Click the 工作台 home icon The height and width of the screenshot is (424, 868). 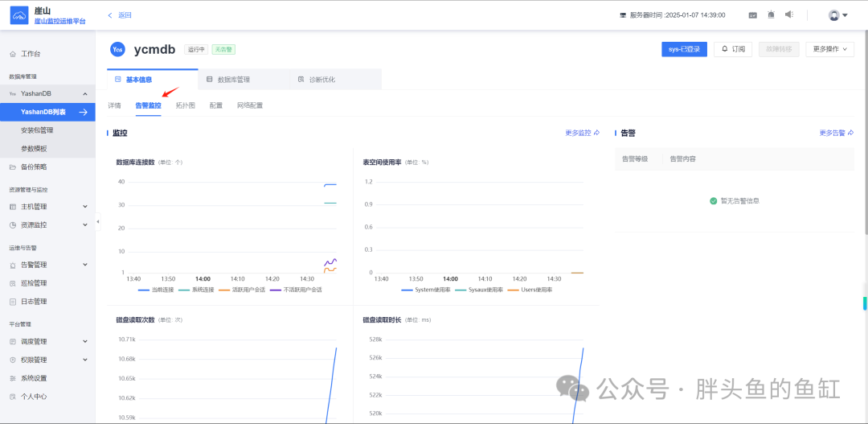[x=13, y=55]
